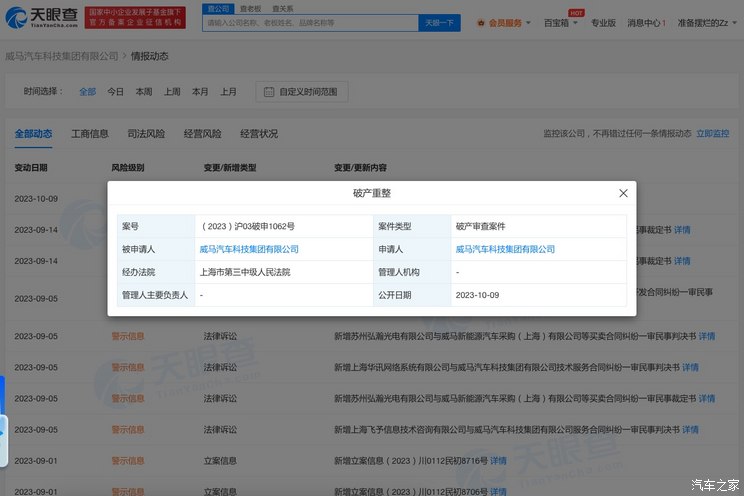Expand the user account dropdown 准备摆烂的Zz
This screenshot has width=744, height=496.
[x=703, y=22]
